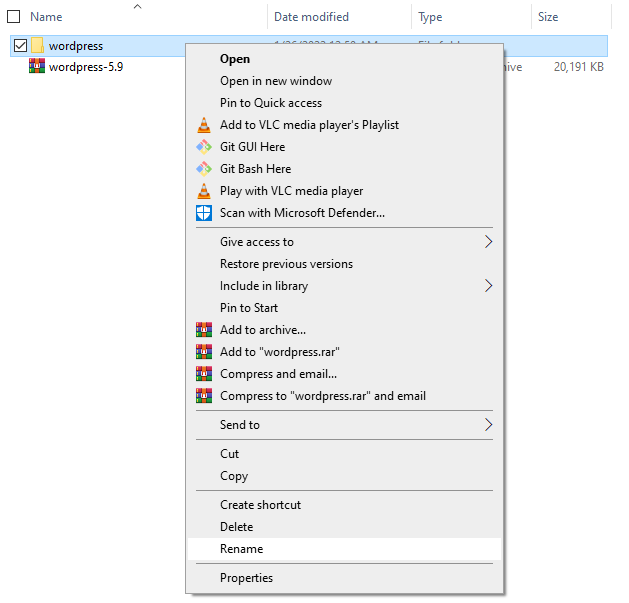Select Git Bash Here
The height and width of the screenshot is (603, 629).
click(x=344, y=169)
